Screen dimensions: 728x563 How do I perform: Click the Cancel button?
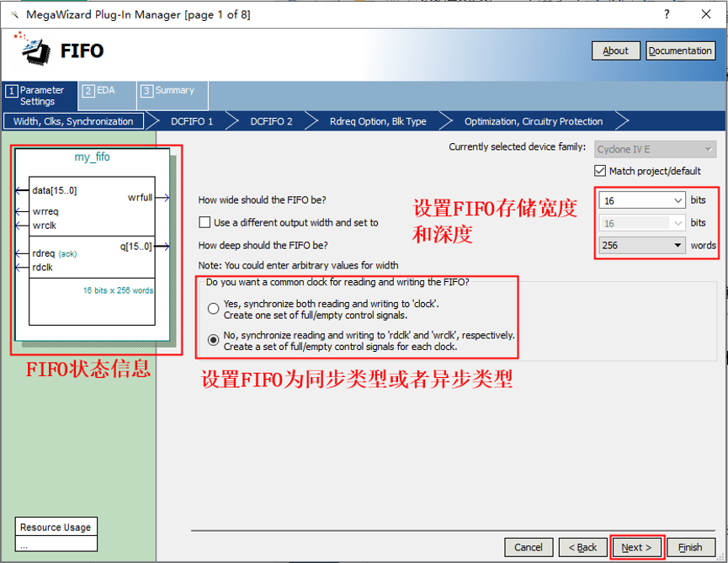tap(529, 547)
